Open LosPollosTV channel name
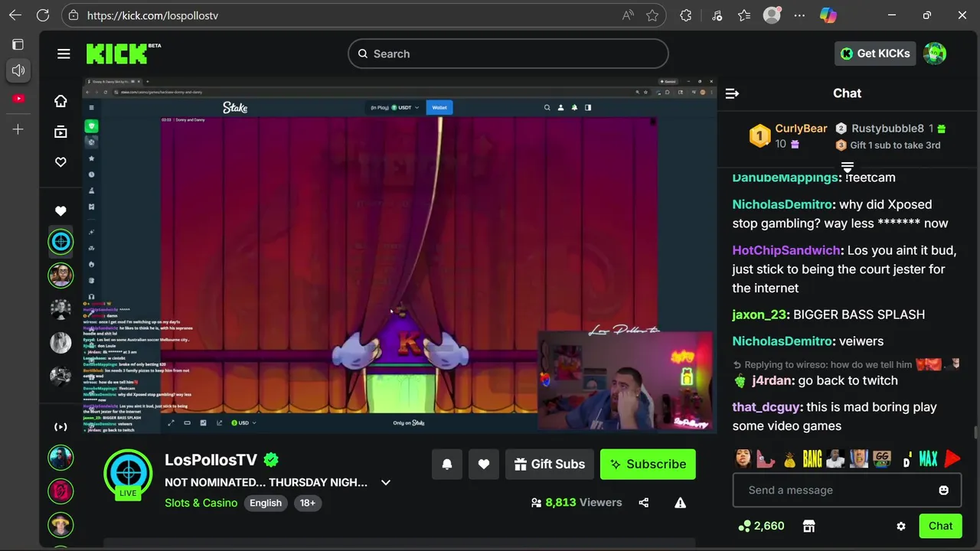Image resolution: width=980 pixels, height=551 pixels. pos(211,460)
